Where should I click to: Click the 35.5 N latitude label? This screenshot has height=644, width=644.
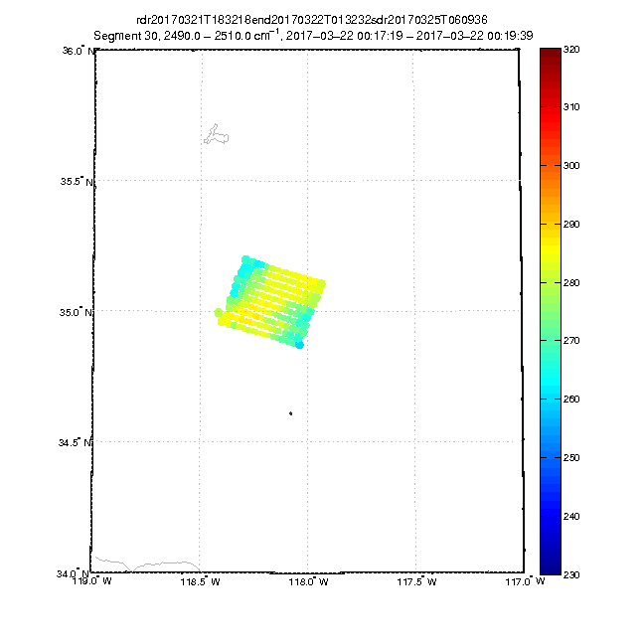78,181
